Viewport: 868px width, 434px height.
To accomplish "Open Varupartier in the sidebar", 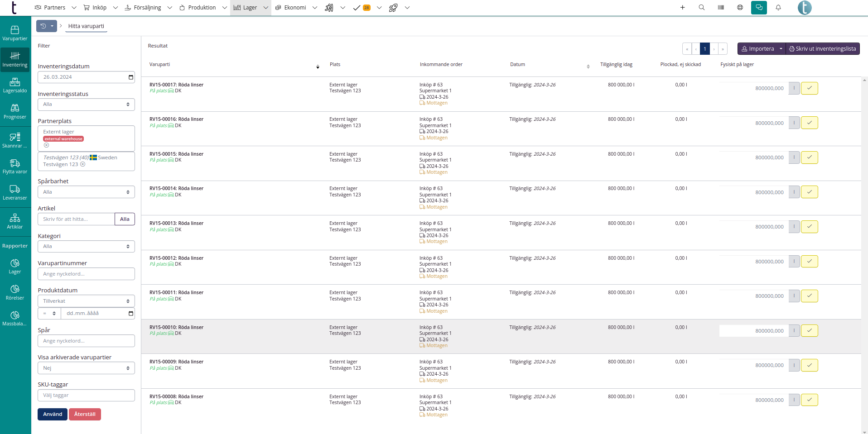I will tap(15, 33).
